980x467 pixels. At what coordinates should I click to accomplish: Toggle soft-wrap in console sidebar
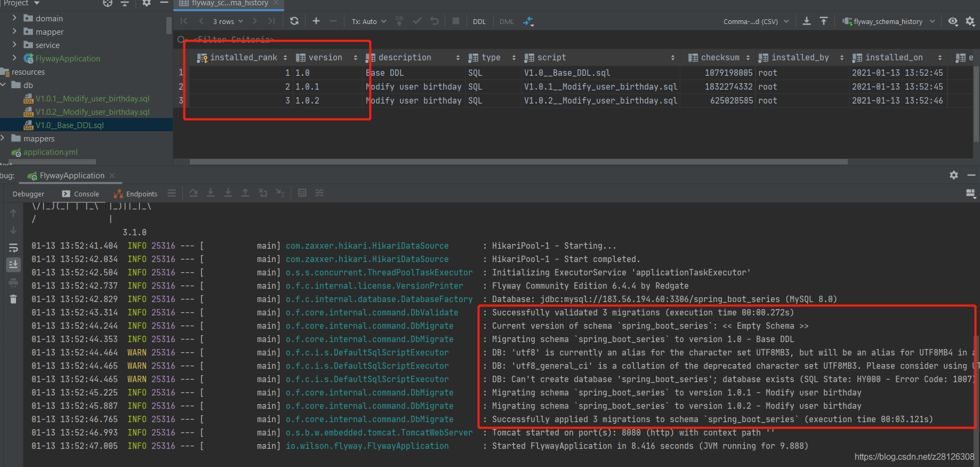tap(13, 248)
